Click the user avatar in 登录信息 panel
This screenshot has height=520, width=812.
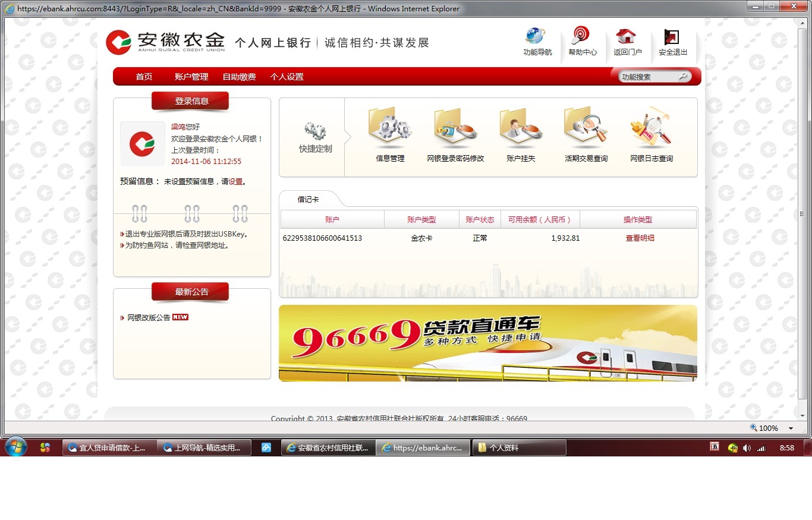click(142, 144)
